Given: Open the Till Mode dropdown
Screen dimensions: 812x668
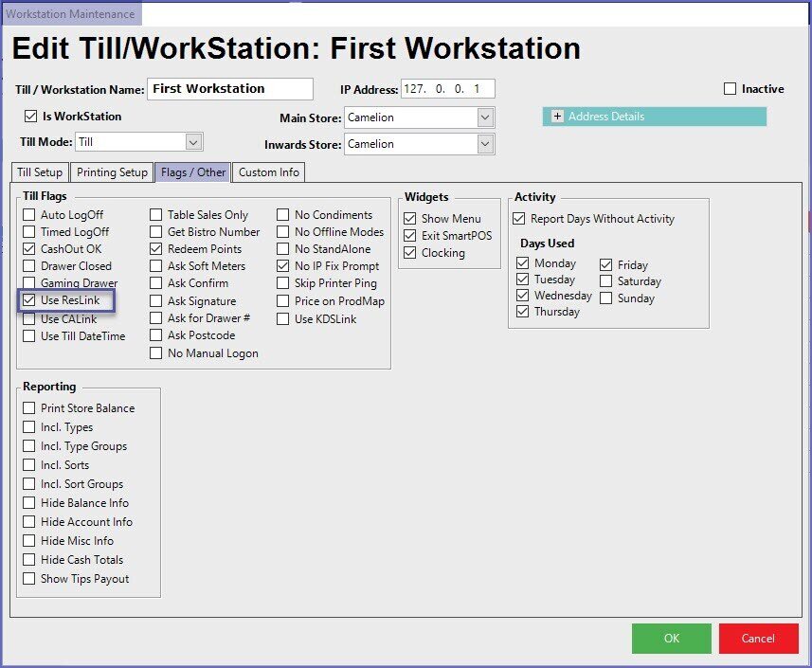Looking at the screenshot, I should (x=193, y=142).
